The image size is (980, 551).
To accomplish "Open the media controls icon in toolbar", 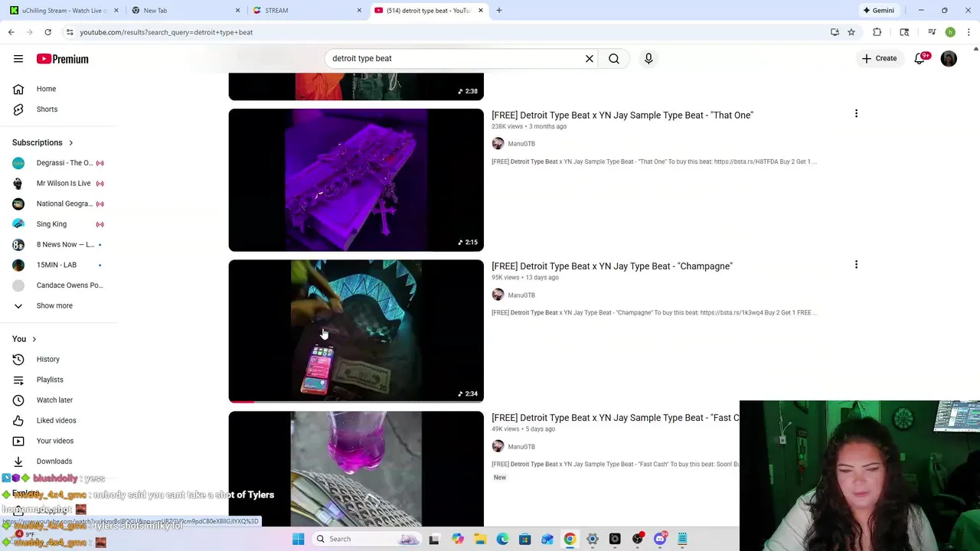I will tap(932, 32).
